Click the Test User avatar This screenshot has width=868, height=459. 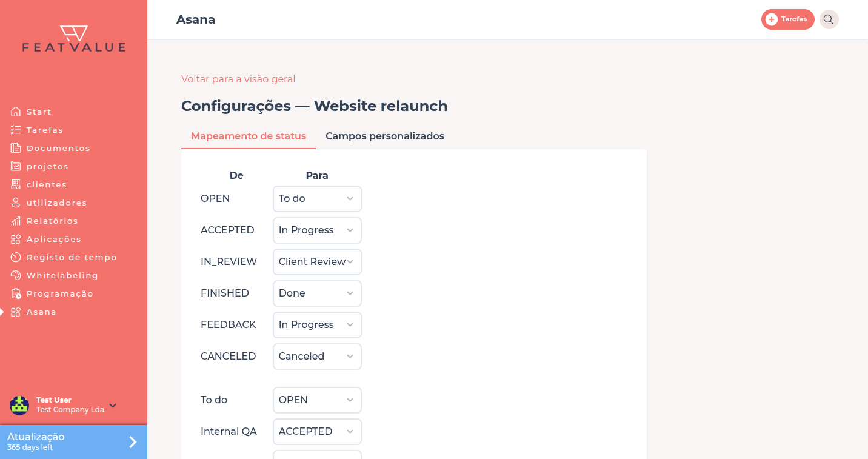point(19,405)
